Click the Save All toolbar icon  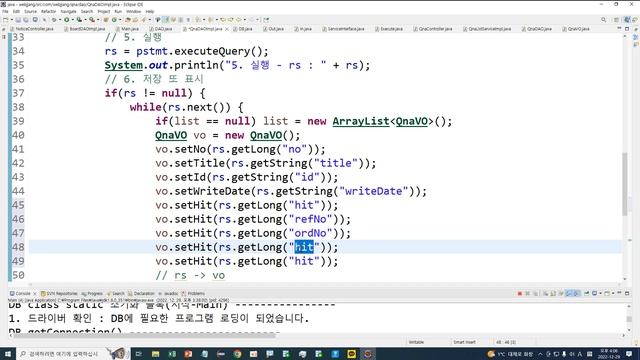click(26, 20)
